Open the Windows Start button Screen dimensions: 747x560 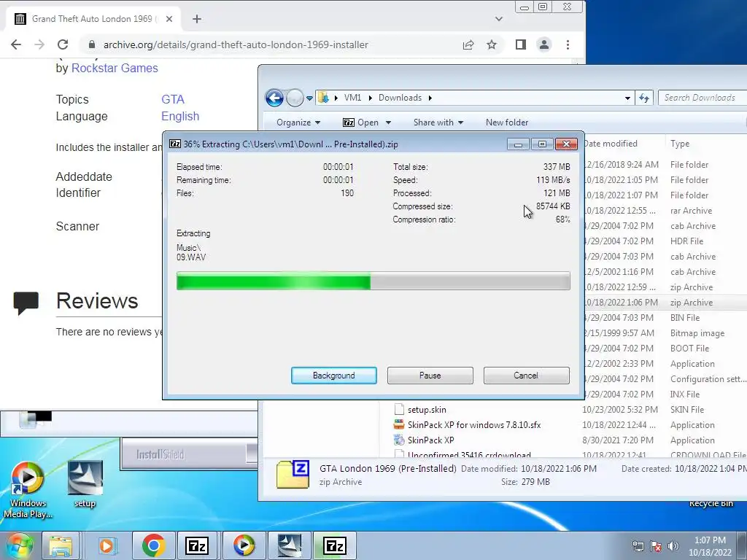point(20,545)
